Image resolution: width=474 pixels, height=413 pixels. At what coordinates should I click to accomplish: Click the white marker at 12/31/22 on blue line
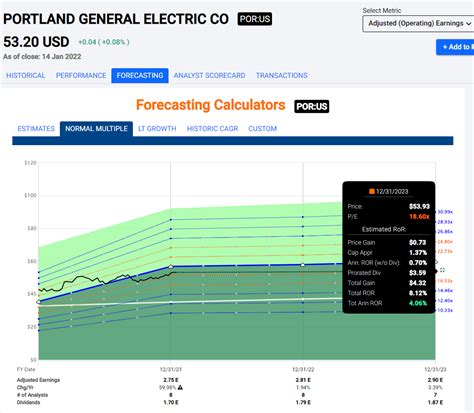point(303,265)
